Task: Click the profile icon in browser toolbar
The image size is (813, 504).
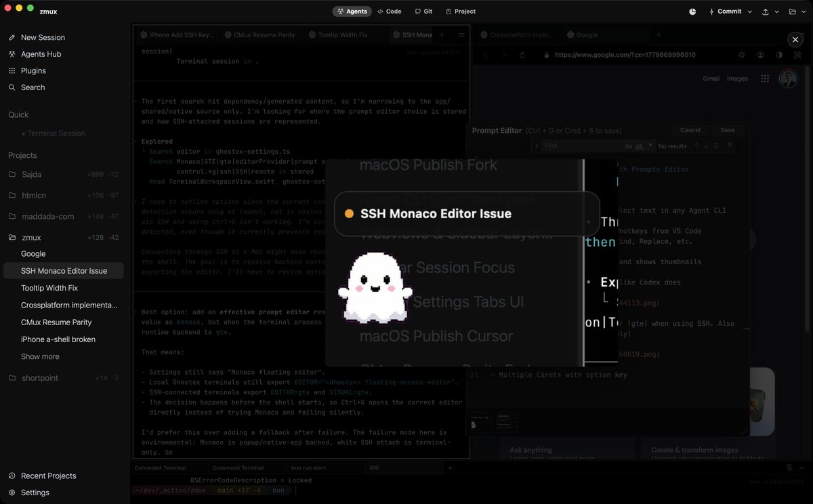Action: point(761,55)
